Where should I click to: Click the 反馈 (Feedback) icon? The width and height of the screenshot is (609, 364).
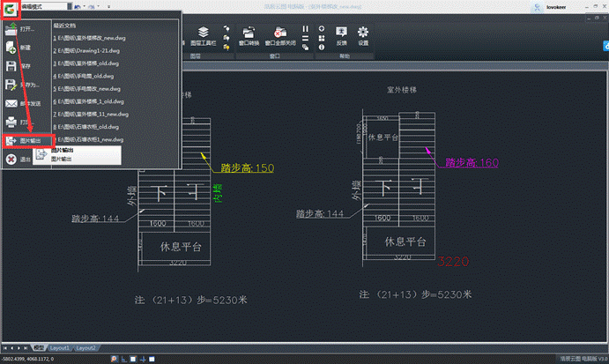pyautogui.click(x=341, y=35)
